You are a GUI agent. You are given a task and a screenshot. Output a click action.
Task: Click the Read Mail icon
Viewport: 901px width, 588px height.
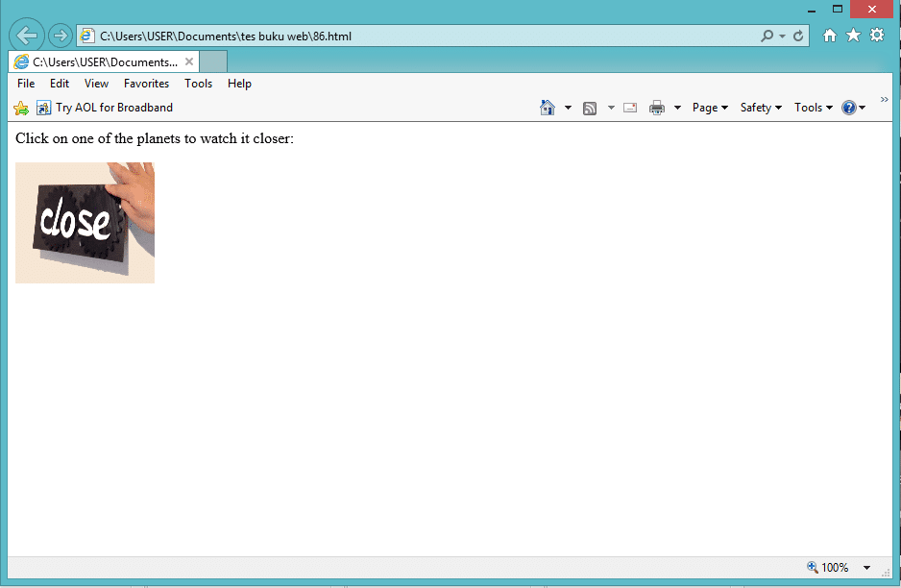pyautogui.click(x=629, y=108)
